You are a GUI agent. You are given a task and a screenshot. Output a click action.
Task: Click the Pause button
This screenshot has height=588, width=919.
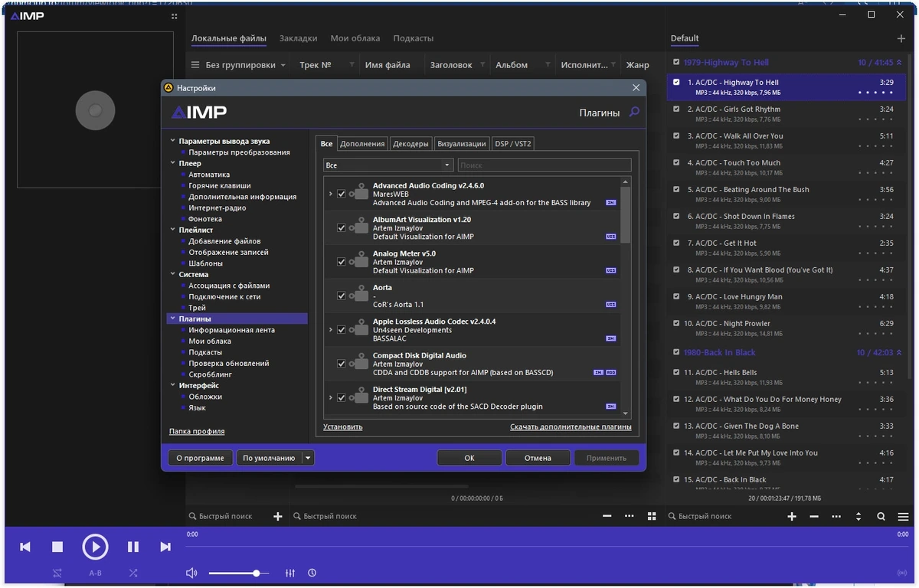point(133,547)
